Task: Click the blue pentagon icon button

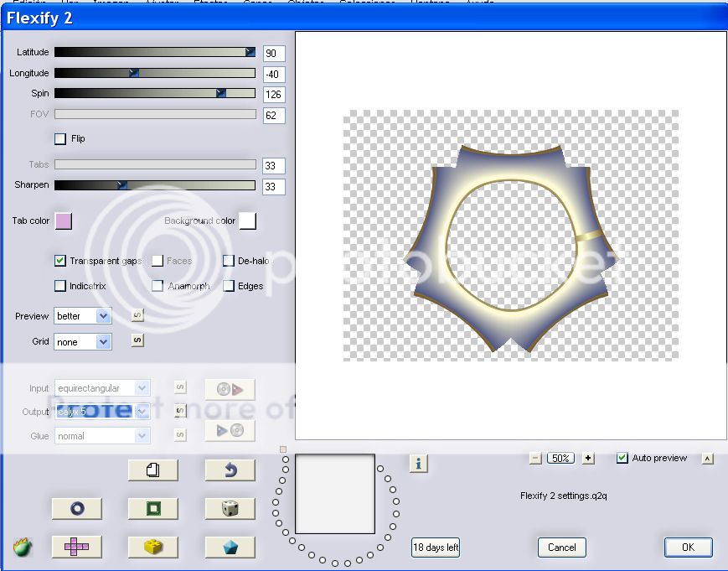Action: (230, 547)
